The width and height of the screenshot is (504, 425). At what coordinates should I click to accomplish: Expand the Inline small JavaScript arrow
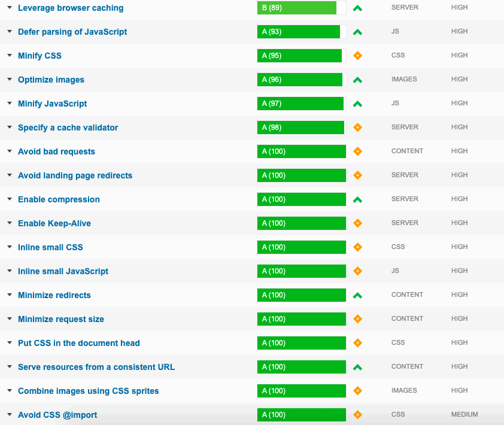click(10, 271)
